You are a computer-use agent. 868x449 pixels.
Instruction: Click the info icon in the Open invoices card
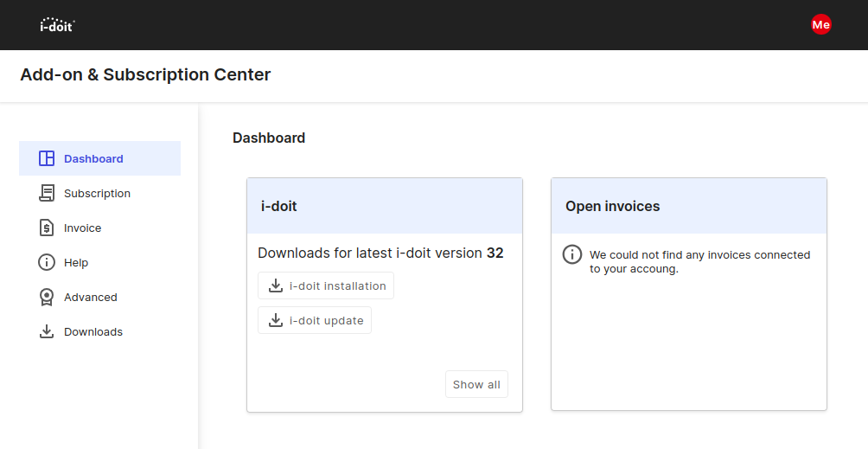571,254
